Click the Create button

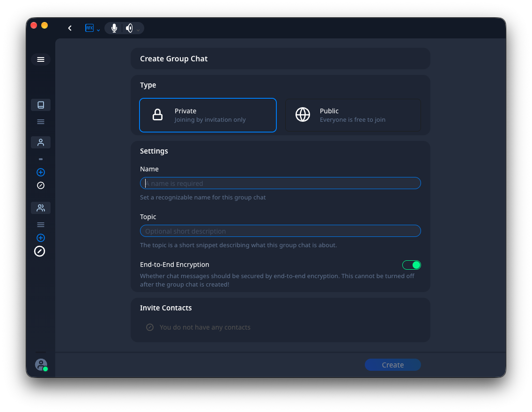(x=393, y=365)
